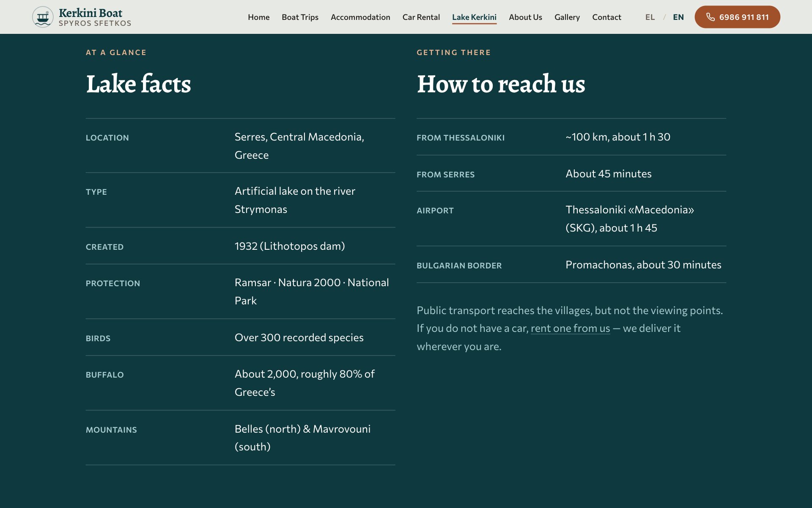Click 'Artificial lake on the river Strymonas' text

coord(295,200)
